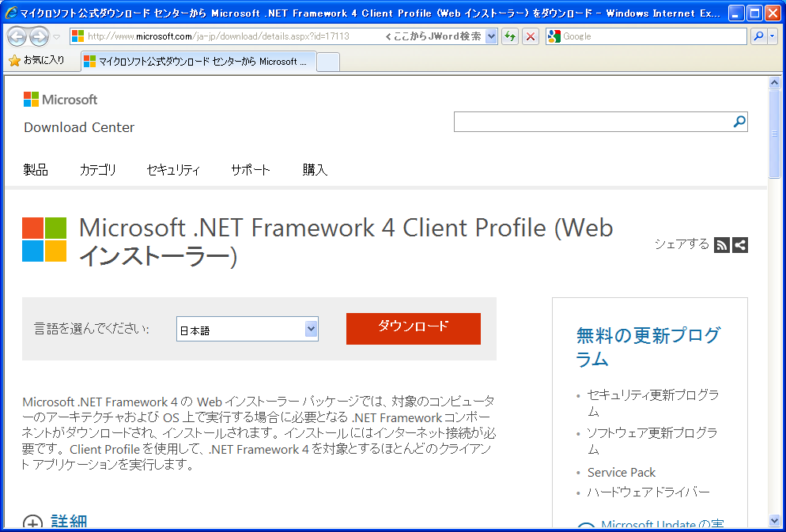
Task: Stop loading with the red X icon
Action: [x=531, y=36]
